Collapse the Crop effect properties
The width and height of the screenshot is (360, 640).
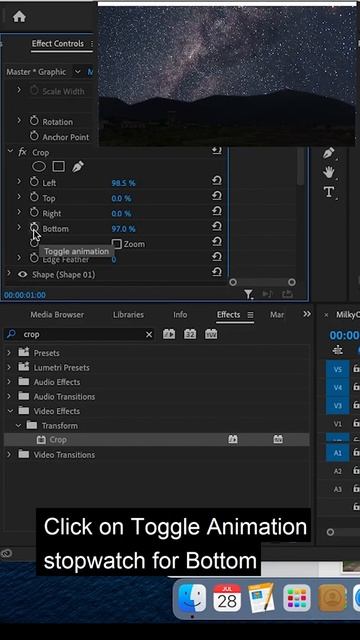point(10,151)
